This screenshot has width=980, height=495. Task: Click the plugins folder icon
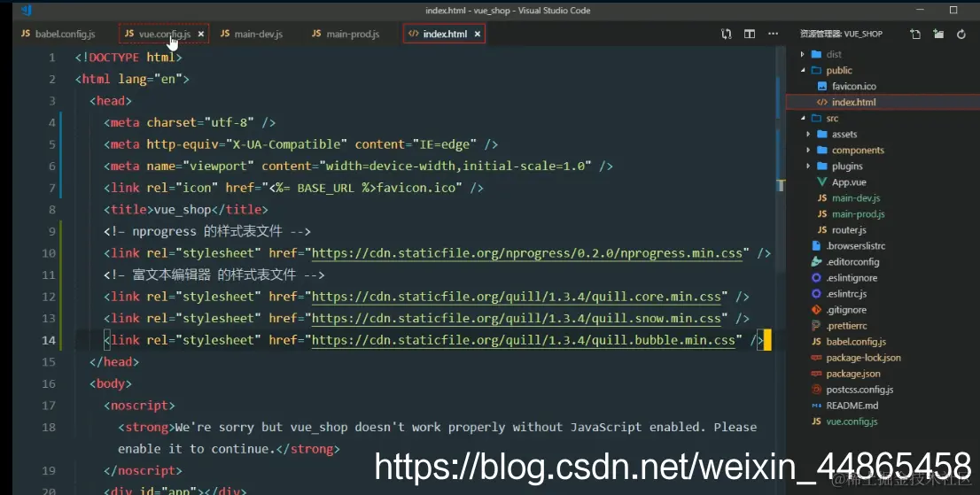(x=822, y=166)
